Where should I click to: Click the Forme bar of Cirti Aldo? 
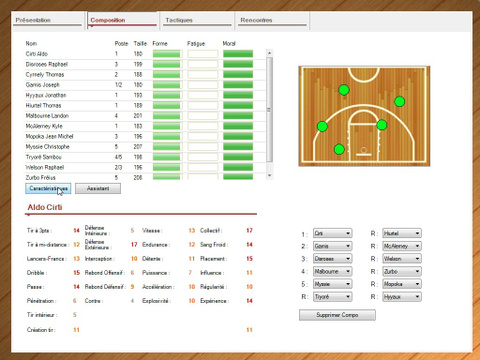tap(168, 54)
